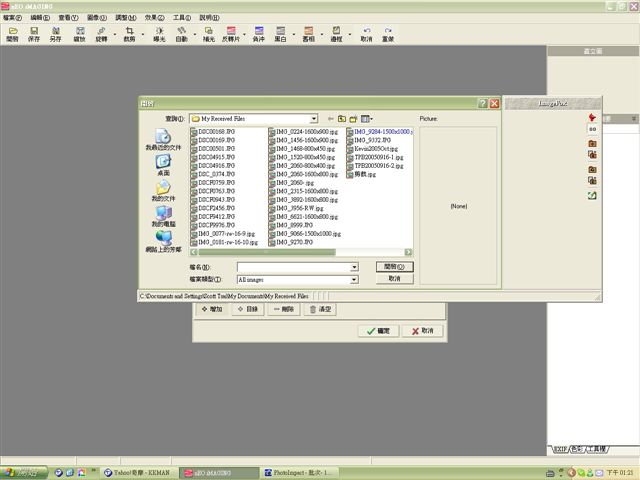Apply the 負沖 (Negative) effect icon
Image resolution: width=640 pixels, height=480 pixels.
[x=259, y=34]
